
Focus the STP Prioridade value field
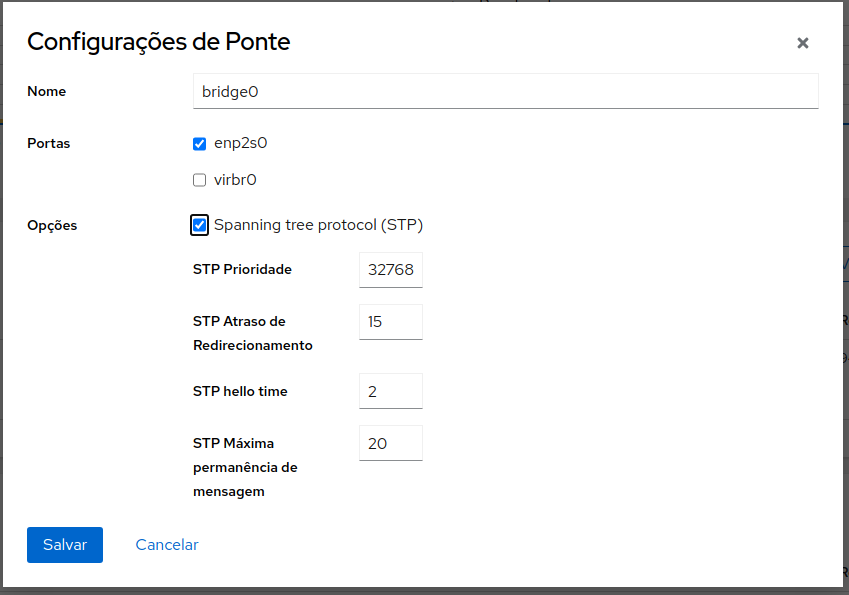390,270
